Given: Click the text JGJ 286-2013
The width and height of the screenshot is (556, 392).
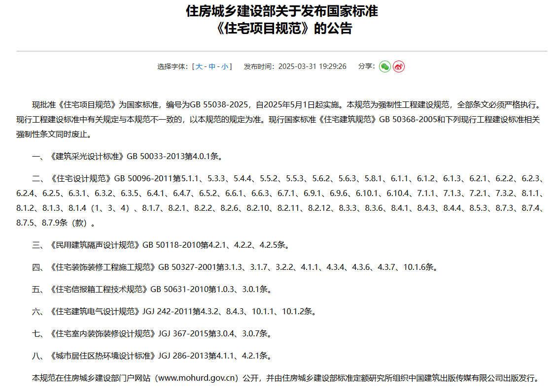Looking at the screenshot, I should point(183,356).
